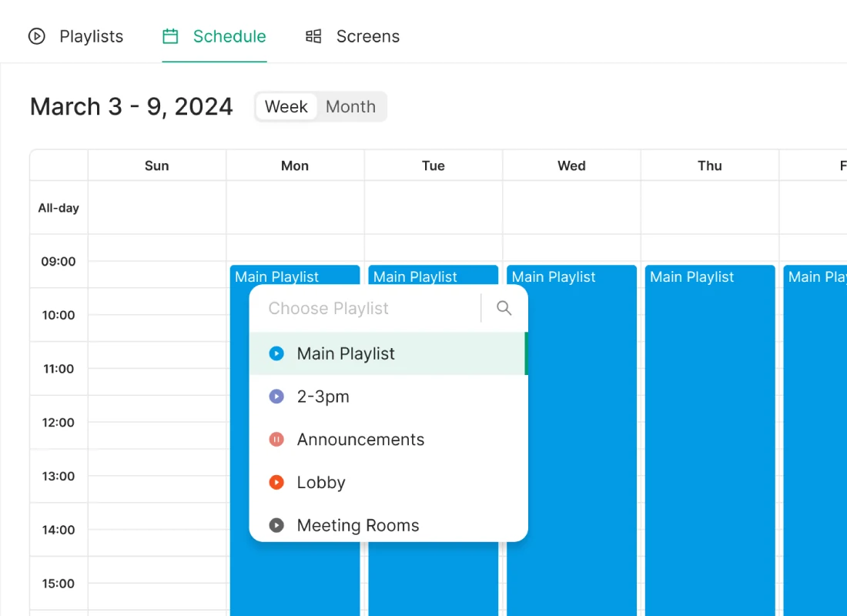Click the Wed column header
Screen dimensions: 847x616
[x=571, y=166]
